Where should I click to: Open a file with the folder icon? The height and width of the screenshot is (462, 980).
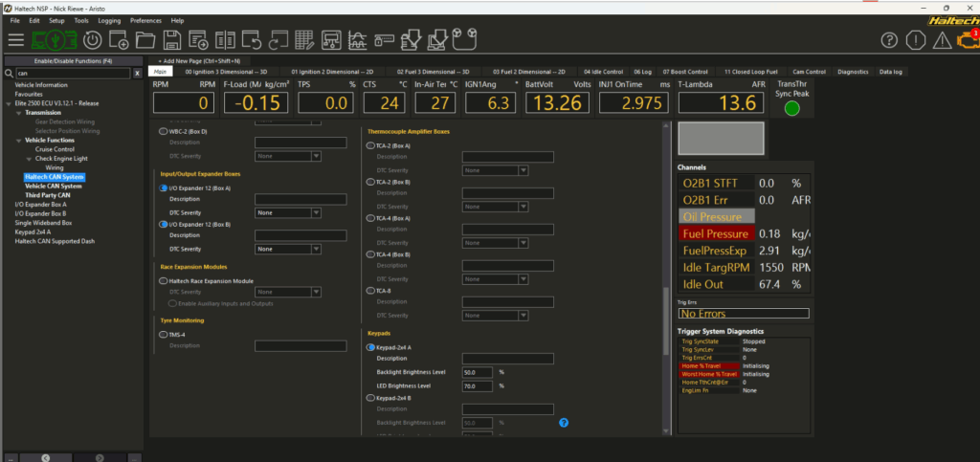click(x=145, y=40)
